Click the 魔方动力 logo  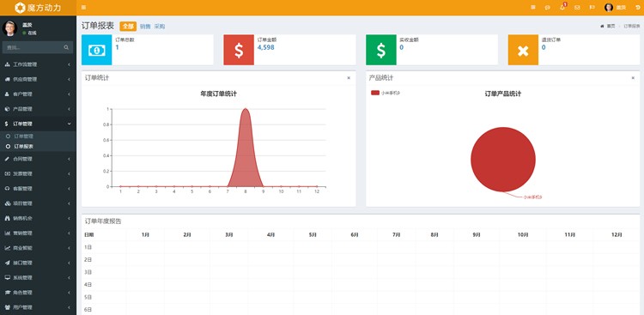point(38,8)
